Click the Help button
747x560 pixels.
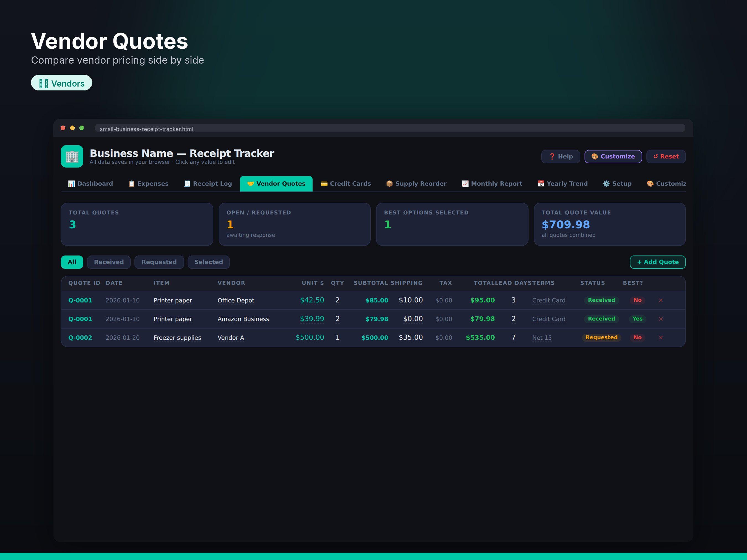tap(561, 156)
